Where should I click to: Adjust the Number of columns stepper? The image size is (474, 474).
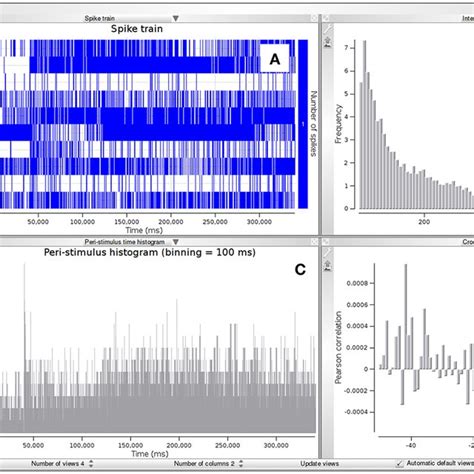click(241, 463)
